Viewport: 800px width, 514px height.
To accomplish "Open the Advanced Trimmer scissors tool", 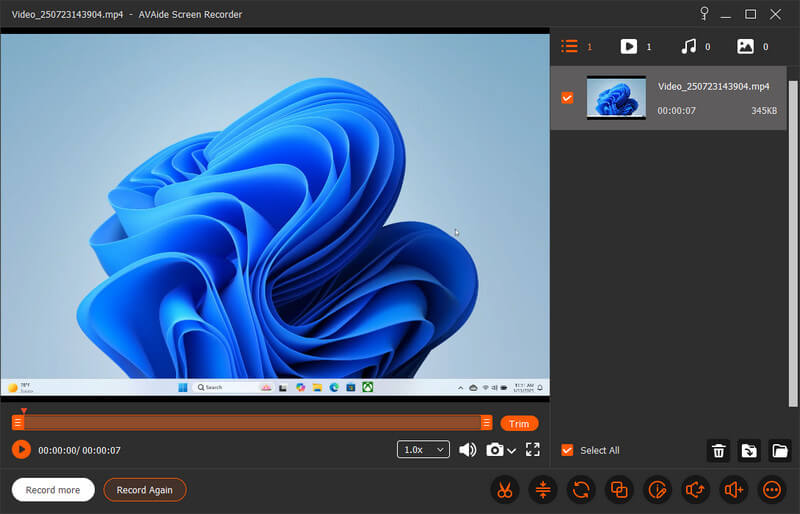I will click(x=505, y=490).
